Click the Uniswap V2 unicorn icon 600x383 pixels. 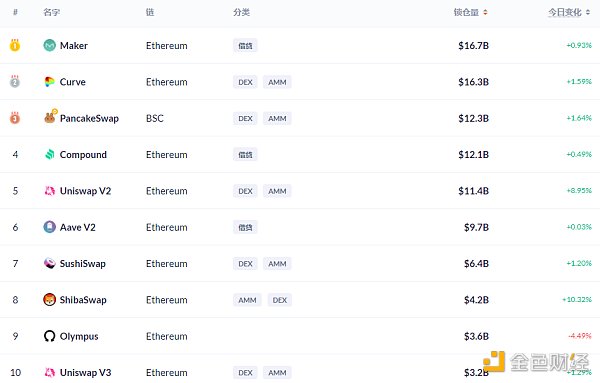pyautogui.click(x=49, y=191)
